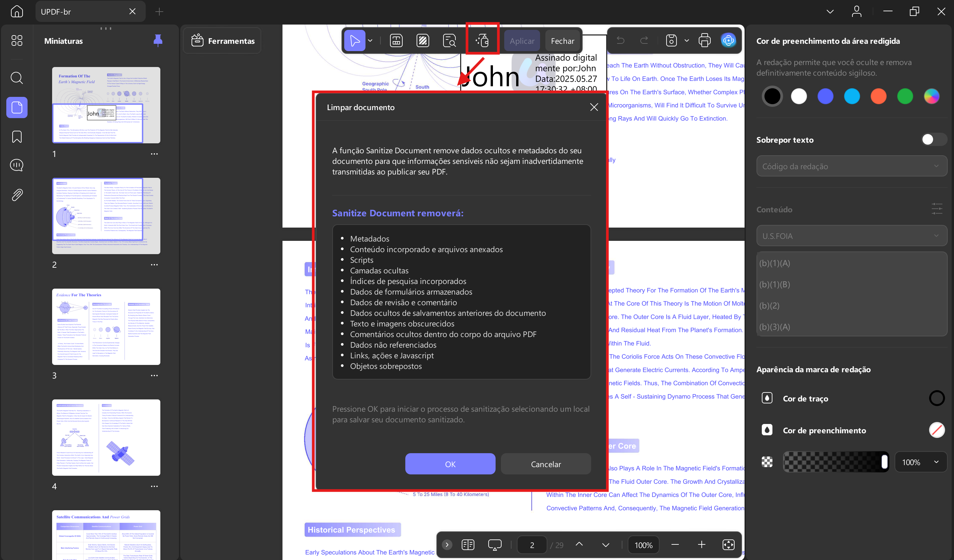Screen dimensions: 954x560
Task: Choose the redact text tool
Action: [396, 40]
